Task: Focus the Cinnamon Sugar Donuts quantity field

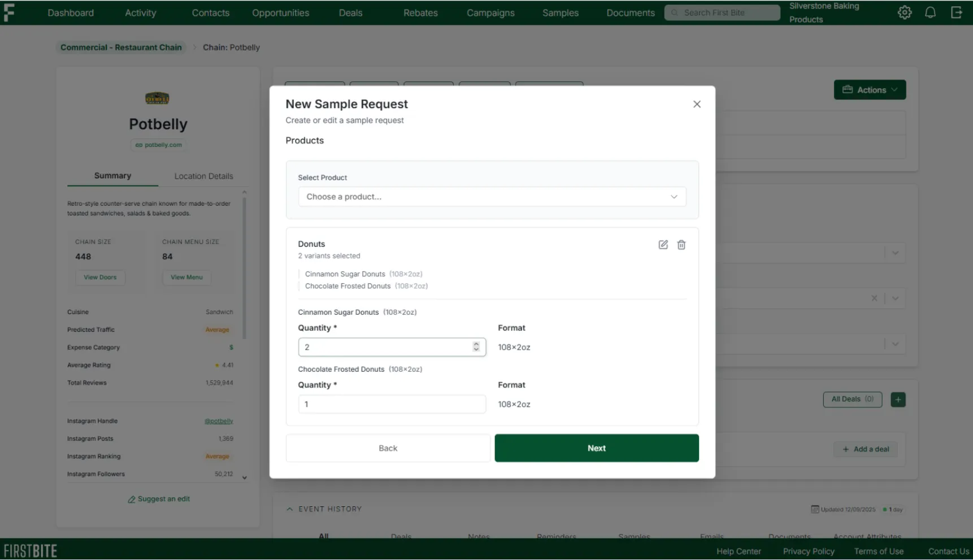Action: pos(392,347)
